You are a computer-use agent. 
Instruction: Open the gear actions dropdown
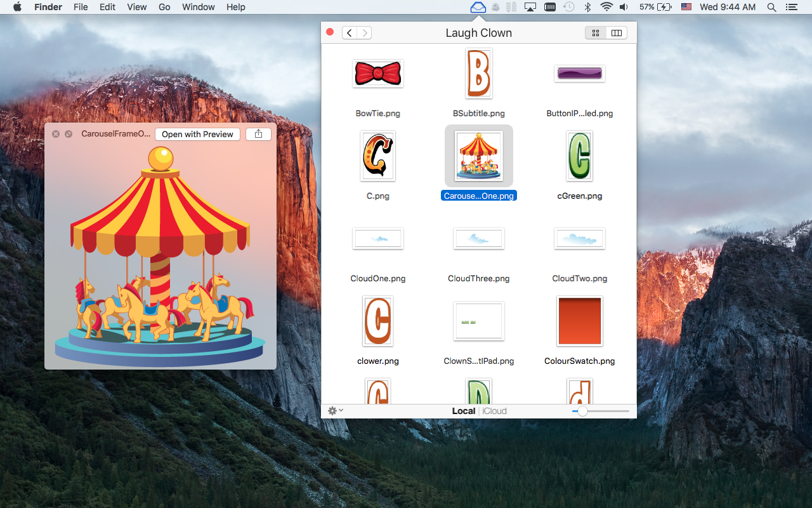coord(335,411)
